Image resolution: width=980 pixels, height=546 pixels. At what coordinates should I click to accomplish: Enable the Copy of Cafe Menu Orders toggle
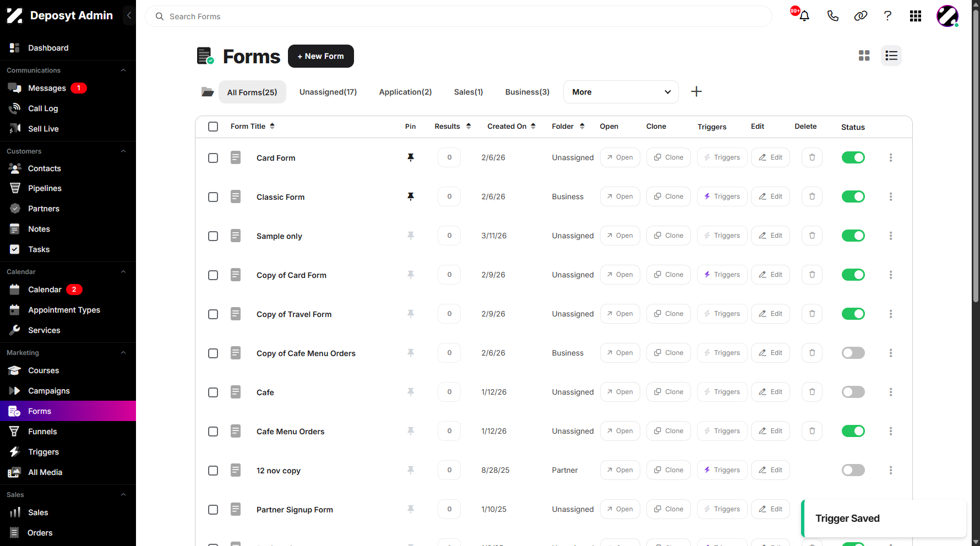[x=853, y=353]
